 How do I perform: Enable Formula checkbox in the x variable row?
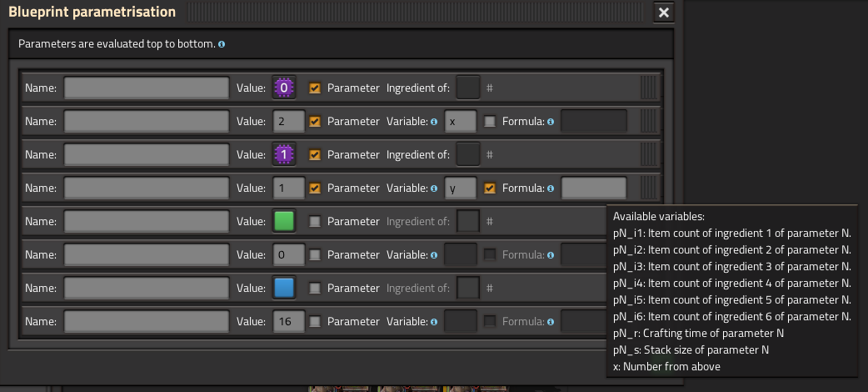(x=490, y=121)
